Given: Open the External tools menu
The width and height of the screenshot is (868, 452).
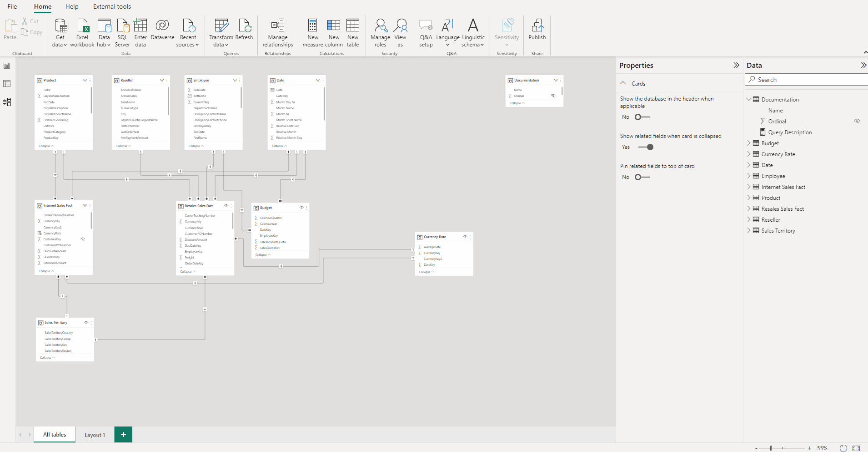Looking at the screenshot, I should 112,6.
